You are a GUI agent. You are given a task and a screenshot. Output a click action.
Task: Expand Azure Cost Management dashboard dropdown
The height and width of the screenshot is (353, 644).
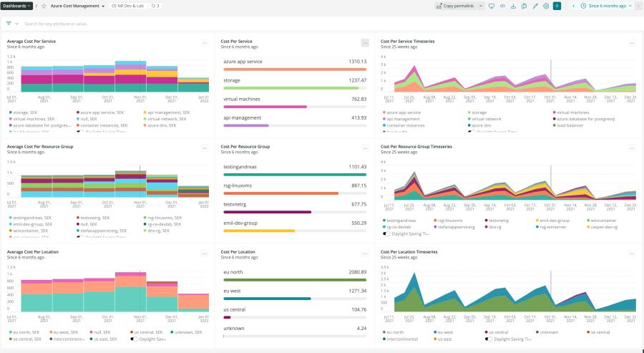102,6
